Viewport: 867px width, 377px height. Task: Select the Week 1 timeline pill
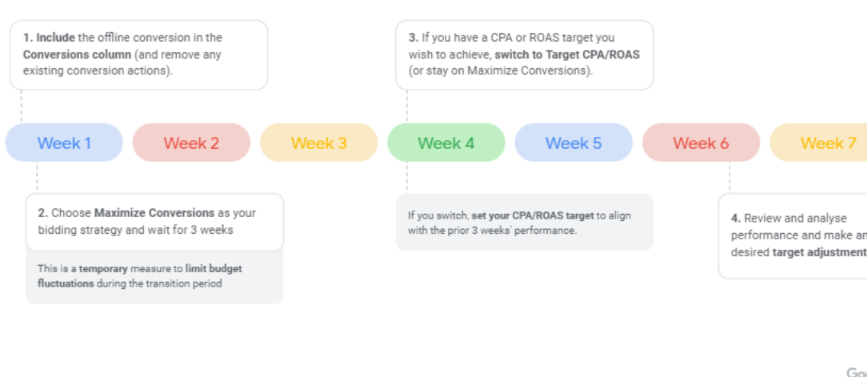pyautogui.click(x=64, y=143)
